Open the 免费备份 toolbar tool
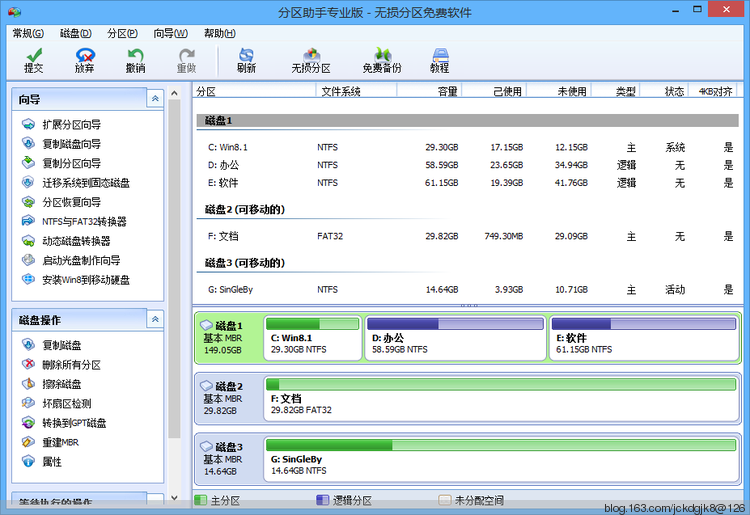750x515 pixels. (382, 60)
